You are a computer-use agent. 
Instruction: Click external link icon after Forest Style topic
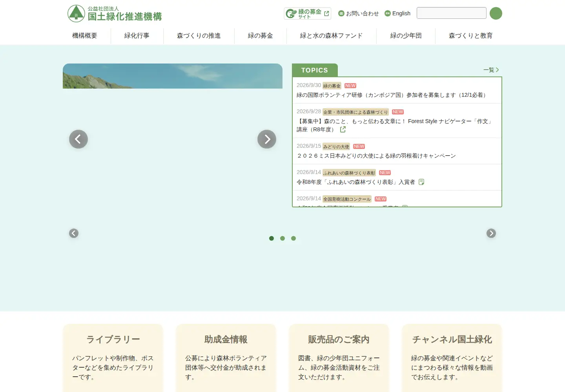[x=343, y=129]
